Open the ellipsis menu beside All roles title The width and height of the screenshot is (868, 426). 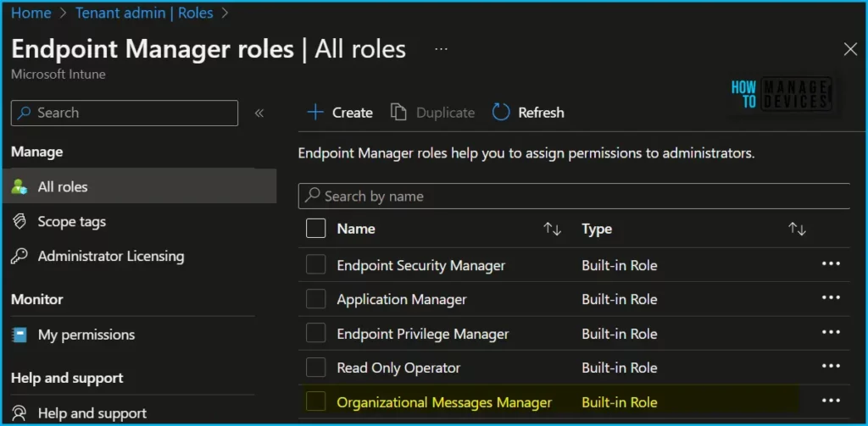(x=441, y=49)
